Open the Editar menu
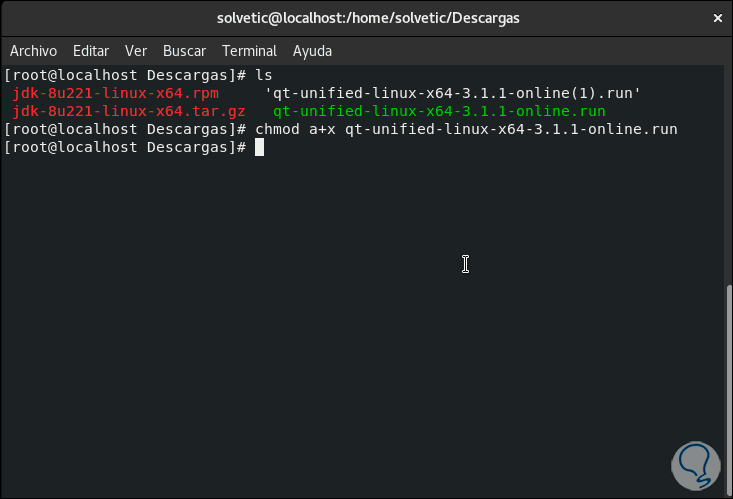The image size is (733, 499). 91,51
